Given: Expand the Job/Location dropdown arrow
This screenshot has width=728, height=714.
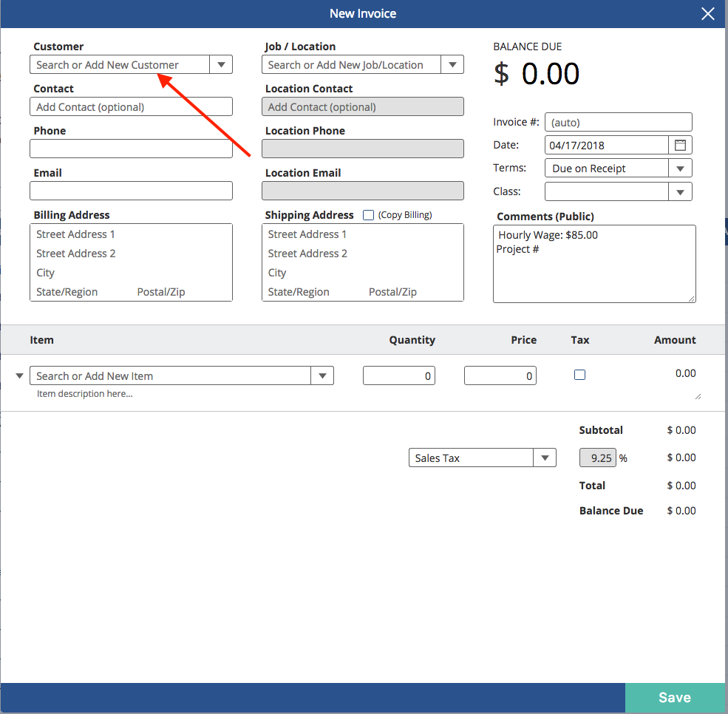Looking at the screenshot, I should pyautogui.click(x=452, y=64).
